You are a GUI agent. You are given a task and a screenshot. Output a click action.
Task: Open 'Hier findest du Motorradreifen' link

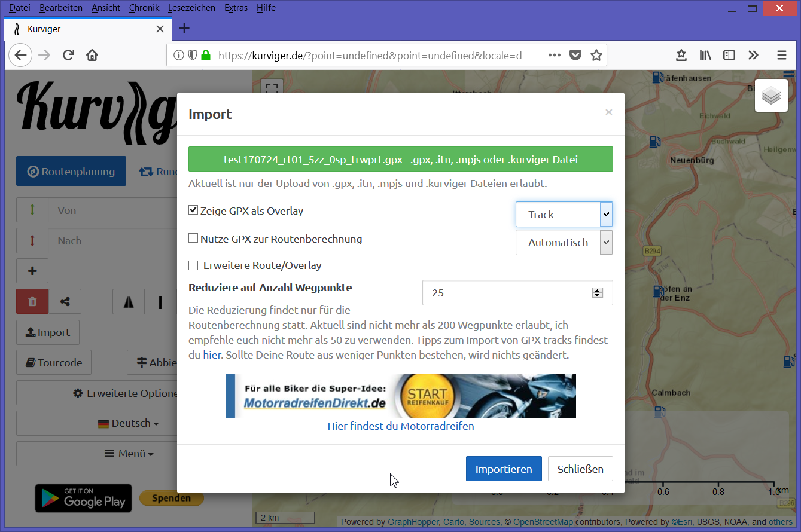click(401, 426)
